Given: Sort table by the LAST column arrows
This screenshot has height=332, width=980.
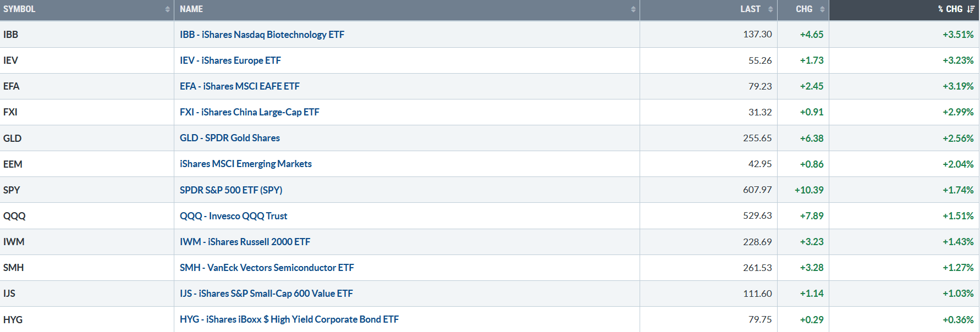Looking at the screenshot, I should (x=770, y=9).
